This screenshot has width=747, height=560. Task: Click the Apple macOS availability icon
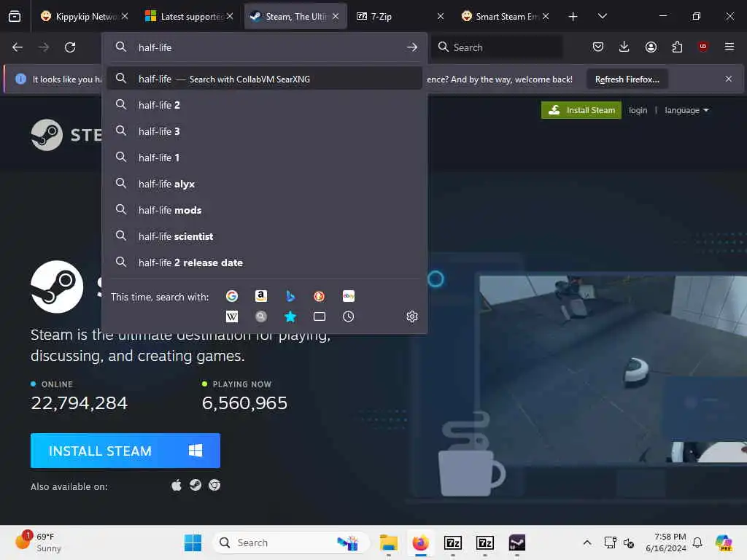tap(177, 485)
